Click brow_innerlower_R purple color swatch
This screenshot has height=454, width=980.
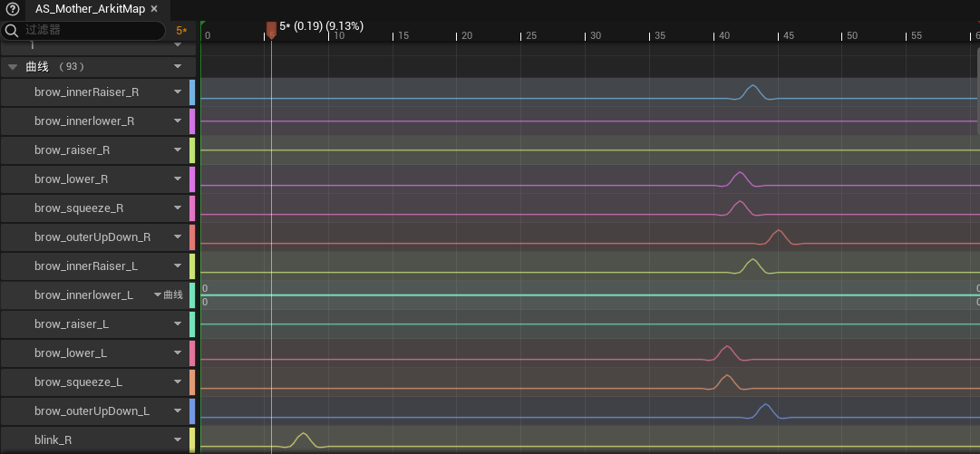(x=192, y=121)
